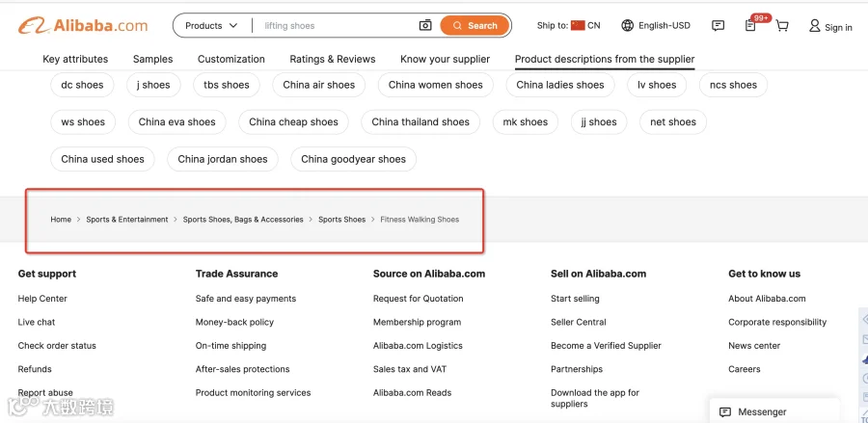The image size is (868, 423).
Task: Select the China jordan shoes tag
Action: (223, 159)
